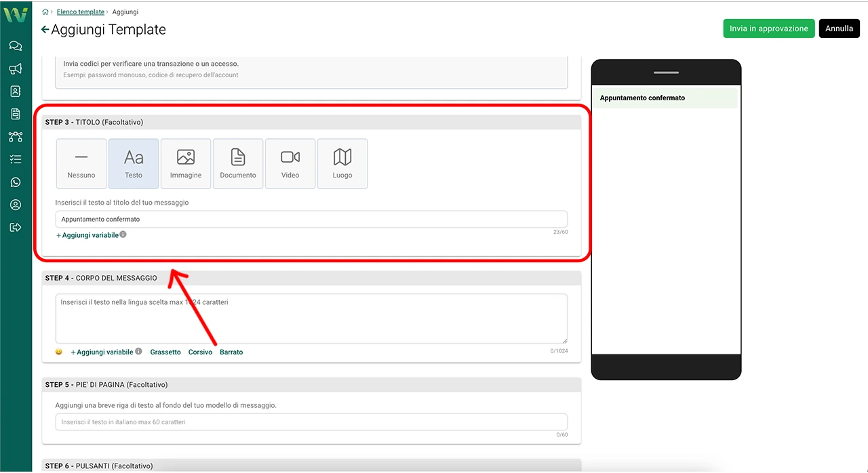Viewport: 868px width, 473px height.
Task: Open the user profile sidebar icon
Action: point(16,205)
